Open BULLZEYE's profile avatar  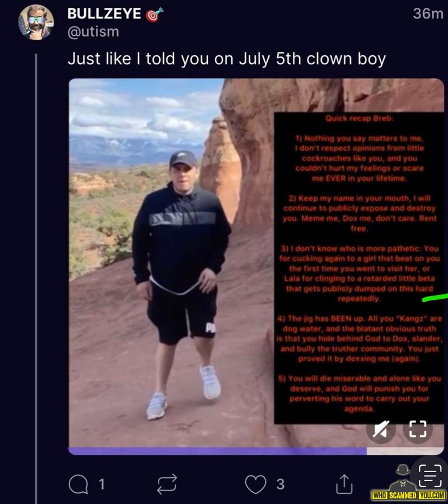[x=36, y=22]
